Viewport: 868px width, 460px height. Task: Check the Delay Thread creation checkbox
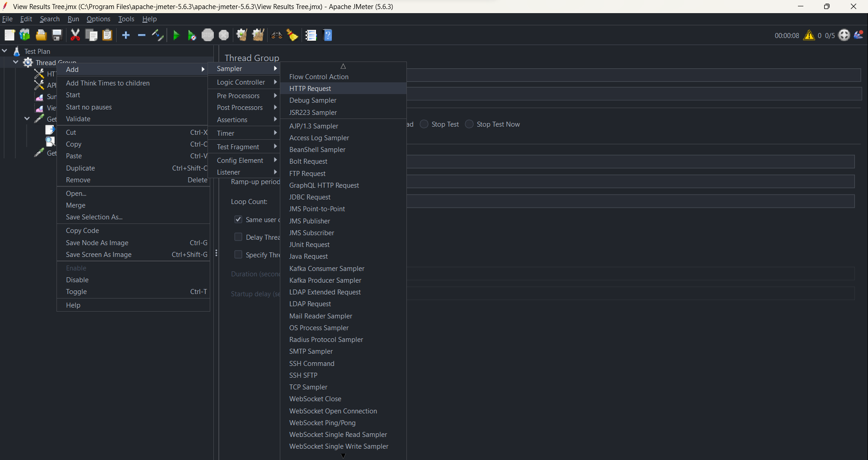[x=238, y=237]
